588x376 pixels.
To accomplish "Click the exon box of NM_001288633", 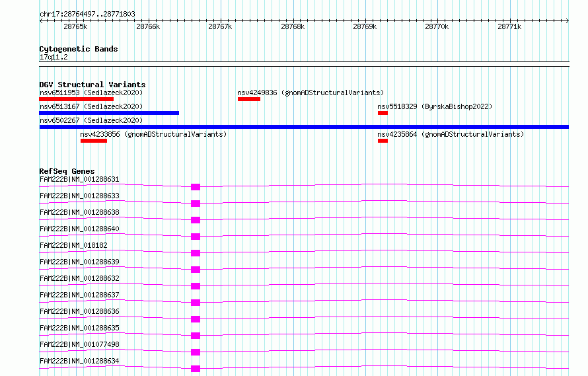I will pyautogui.click(x=196, y=204).
